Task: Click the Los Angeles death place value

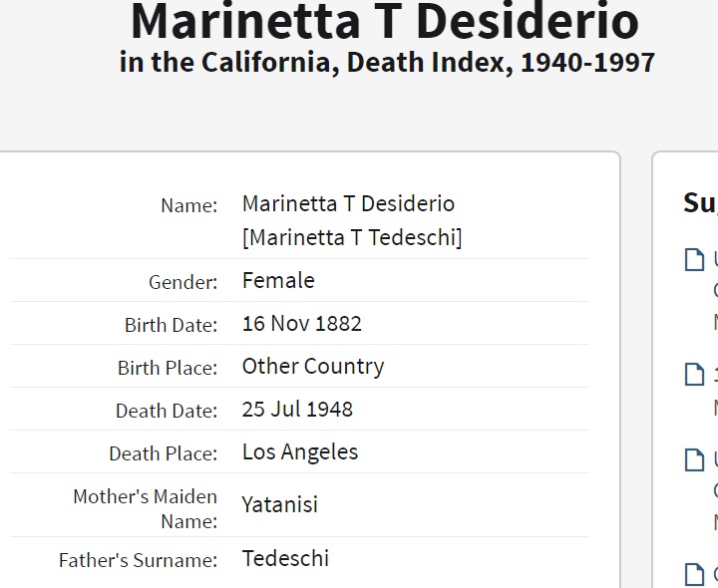Action: (299, 452)
